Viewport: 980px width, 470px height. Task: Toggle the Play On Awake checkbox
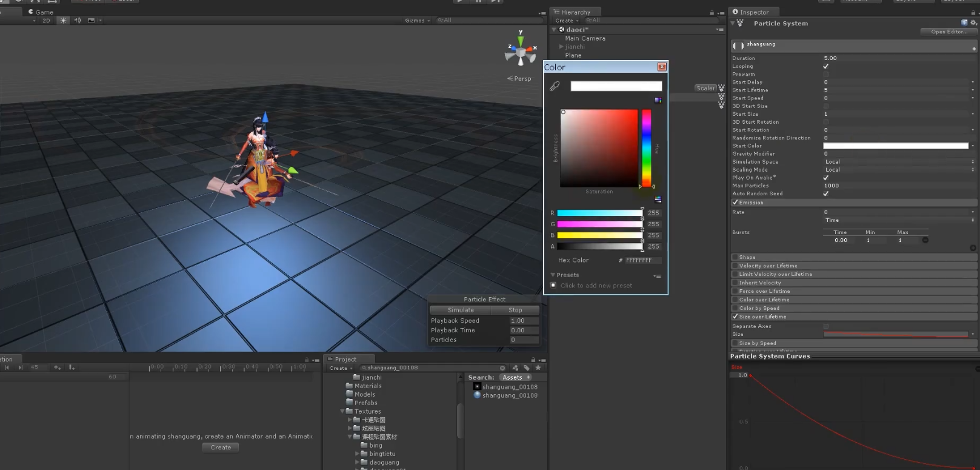[825, 178]
